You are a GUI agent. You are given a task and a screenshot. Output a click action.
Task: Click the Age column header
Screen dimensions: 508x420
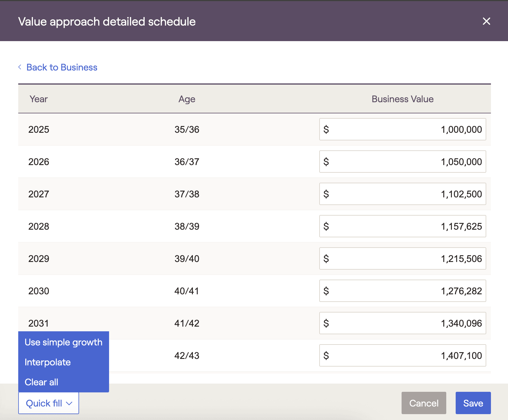187,99
